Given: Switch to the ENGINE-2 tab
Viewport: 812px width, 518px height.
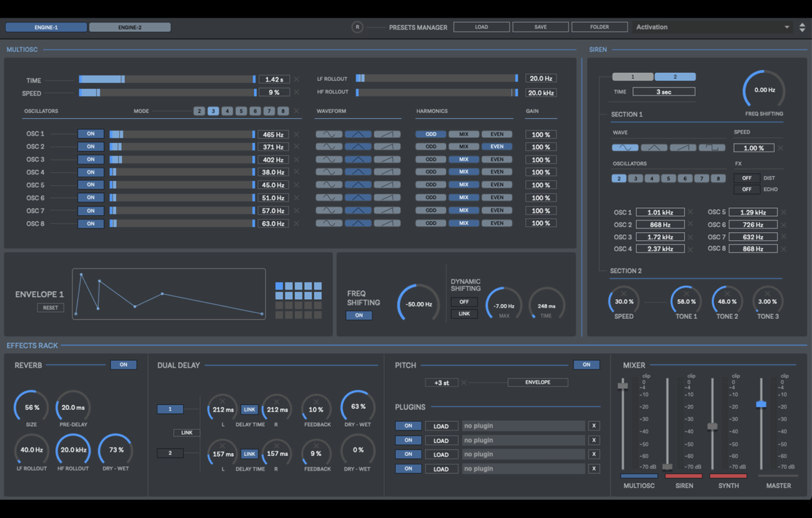Looking at the screenshot, I should click(x=130, y=27).
